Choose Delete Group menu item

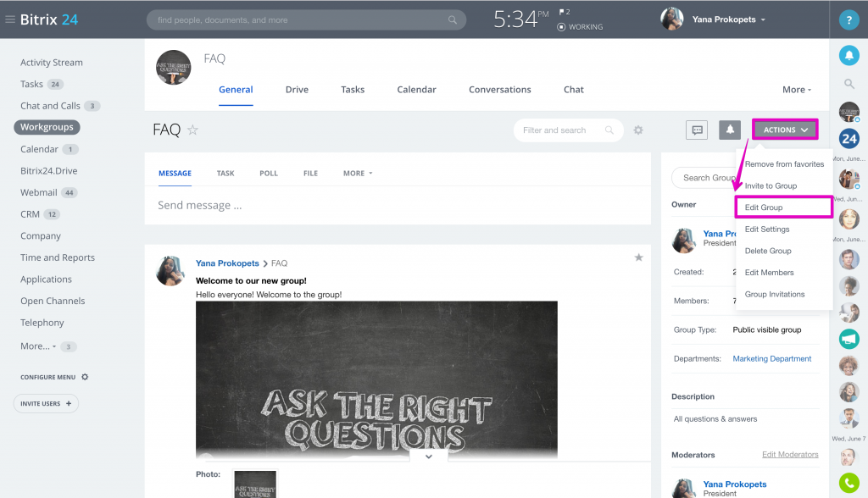784,250
